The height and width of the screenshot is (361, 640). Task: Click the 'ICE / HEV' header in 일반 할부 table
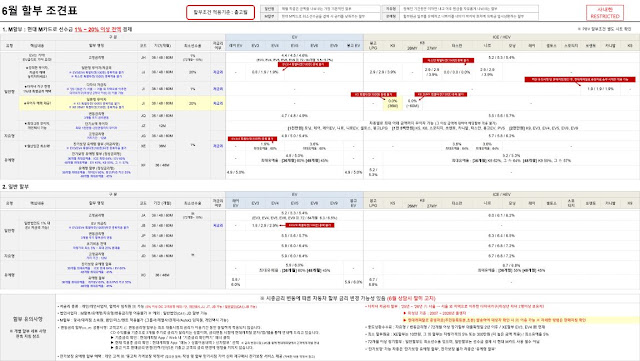501,194
